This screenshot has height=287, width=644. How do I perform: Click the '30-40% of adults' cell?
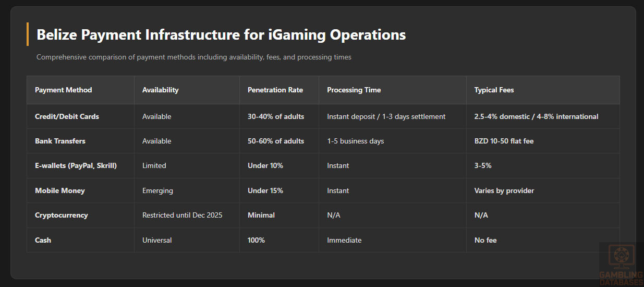[x=276, y=116]
